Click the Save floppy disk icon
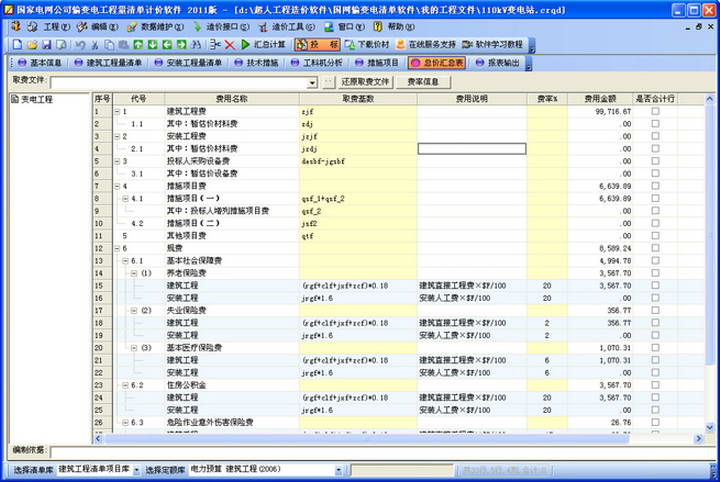The height and width of the screenshot is (482, 720). tap(46, 45)
